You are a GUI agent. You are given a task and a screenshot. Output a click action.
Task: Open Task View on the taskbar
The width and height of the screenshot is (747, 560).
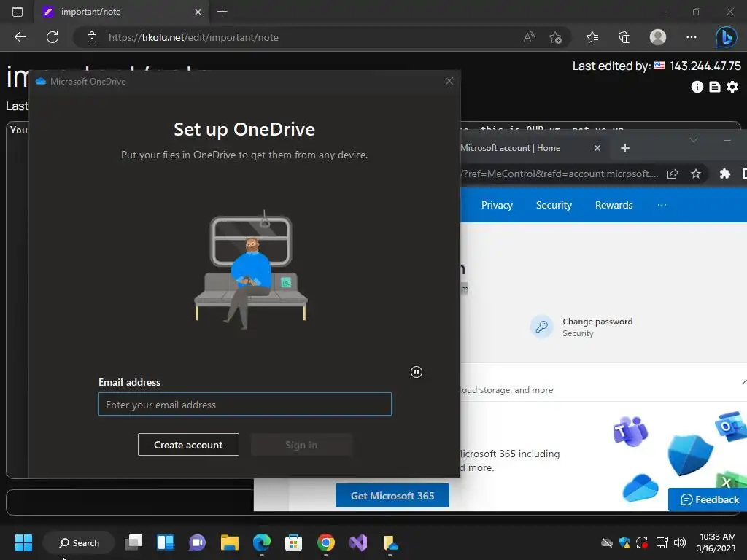coord(133,542)
